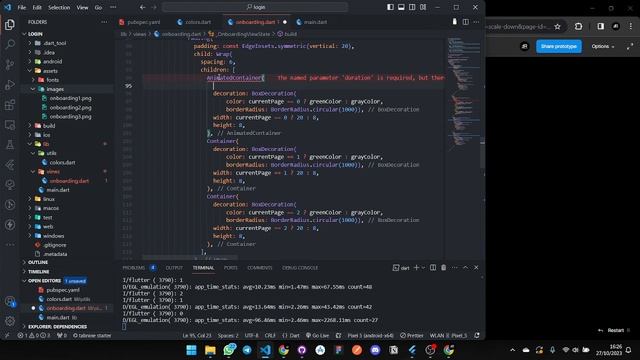Image resolution: width=640 pixels, height=360 pixels.
Task: Toggle the bottom panel layout icon
Action: (401, 7)
